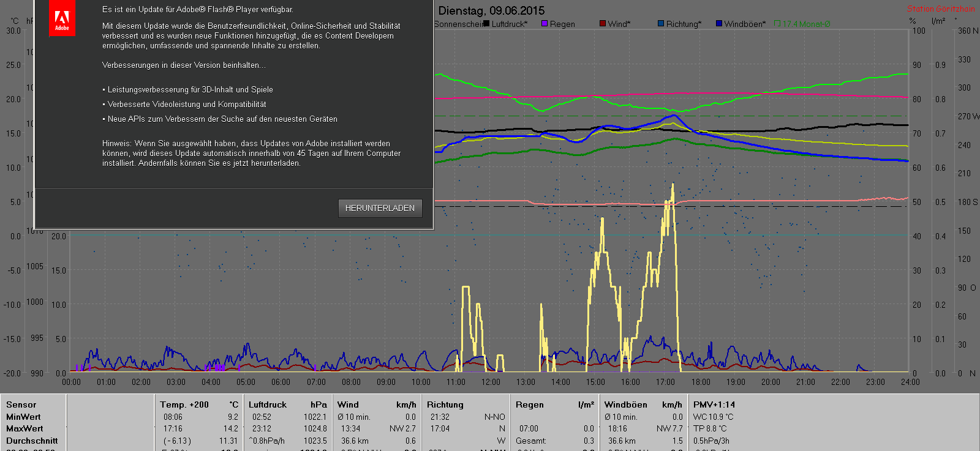Image resolution: width=980 pixels, height=451 pixels.
Task: Click the max gust value 'NW 7.7'
Action: pyautogui.click(x=669, y=428)
